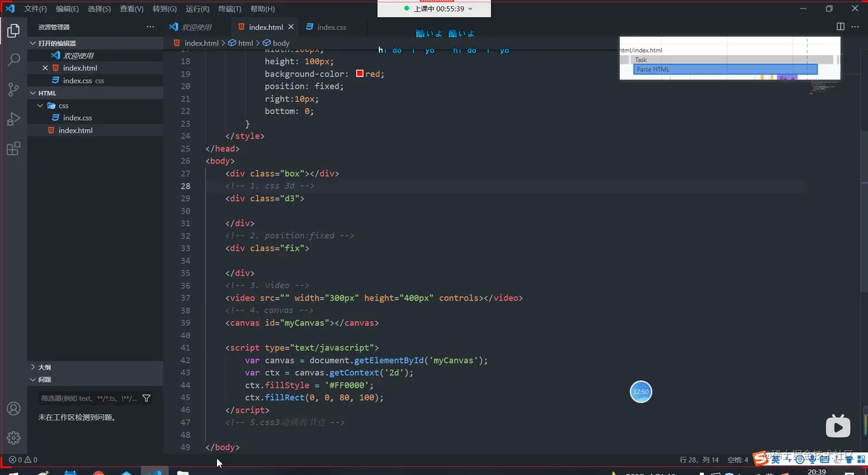Open explorer panel ellipsis menu
868x475 pixels.
[150, 26]
